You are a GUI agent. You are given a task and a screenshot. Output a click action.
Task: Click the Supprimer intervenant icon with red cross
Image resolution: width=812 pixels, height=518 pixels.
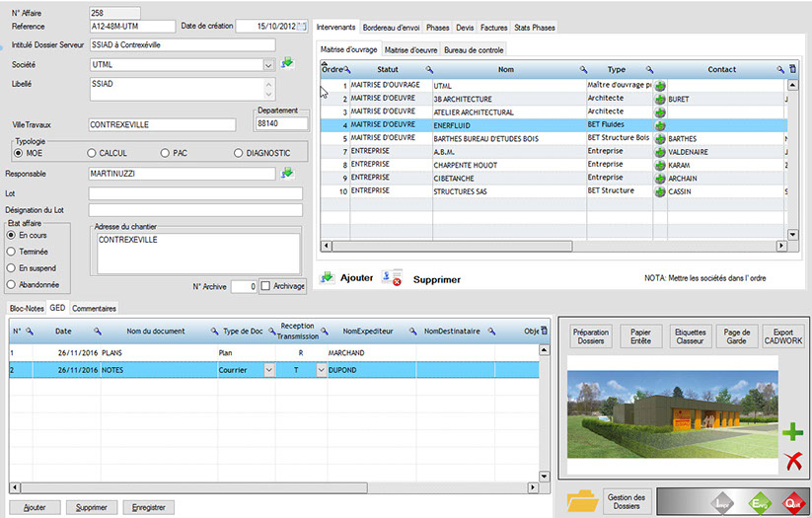(x=391, y=279)
